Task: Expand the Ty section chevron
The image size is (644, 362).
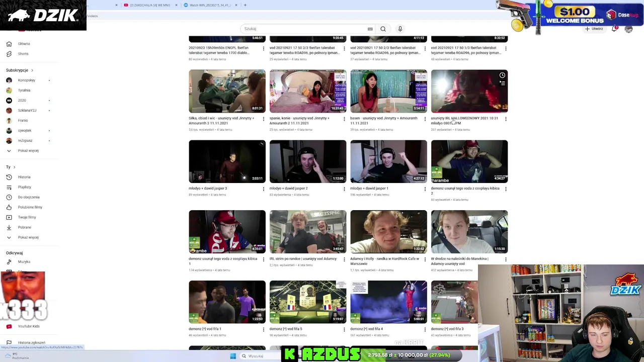Action: click(14, 167)
